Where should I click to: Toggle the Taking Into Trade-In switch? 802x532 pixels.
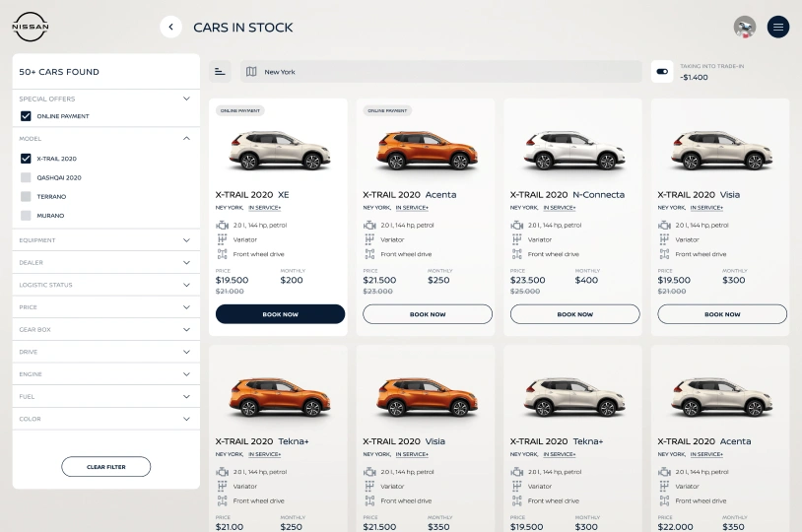[x=662, y=71]
